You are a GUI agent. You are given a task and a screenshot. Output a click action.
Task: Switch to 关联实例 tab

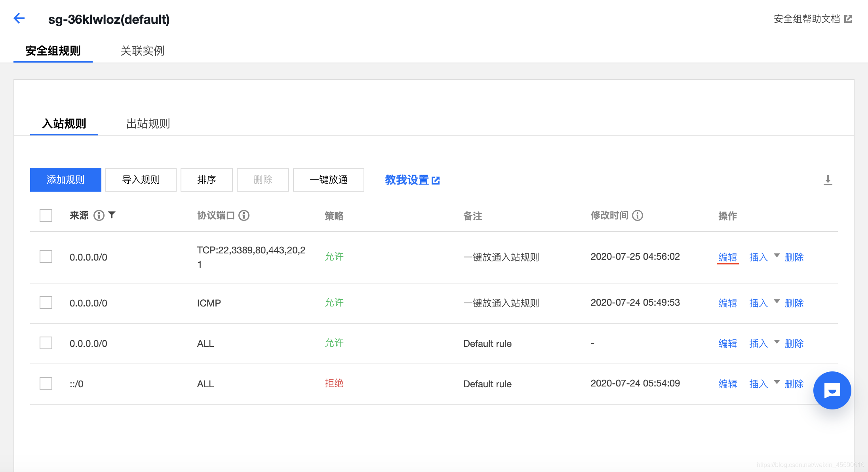click(x=143, y=51)
